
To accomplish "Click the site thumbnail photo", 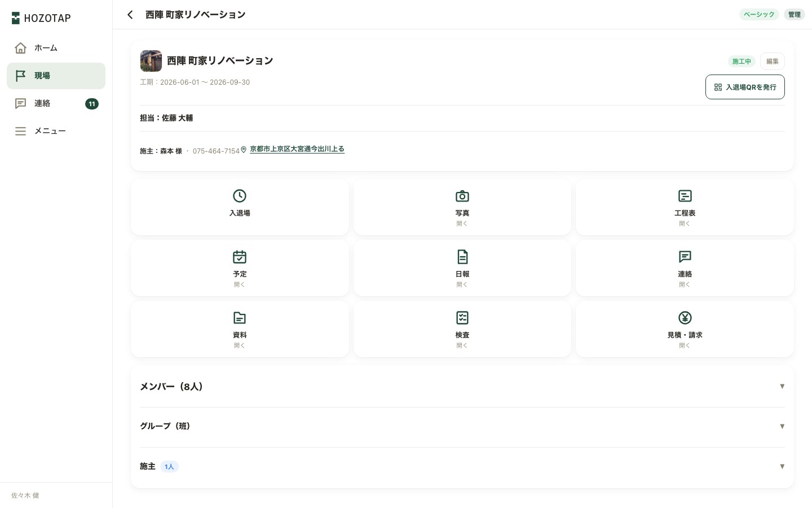I will click(x=151, y=61).
